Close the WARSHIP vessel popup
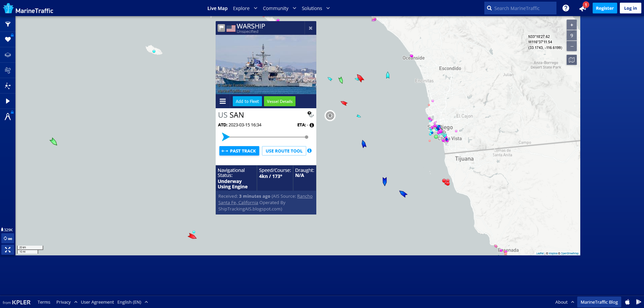Screen dimensions: 644x308 click(x=311, y=28)
